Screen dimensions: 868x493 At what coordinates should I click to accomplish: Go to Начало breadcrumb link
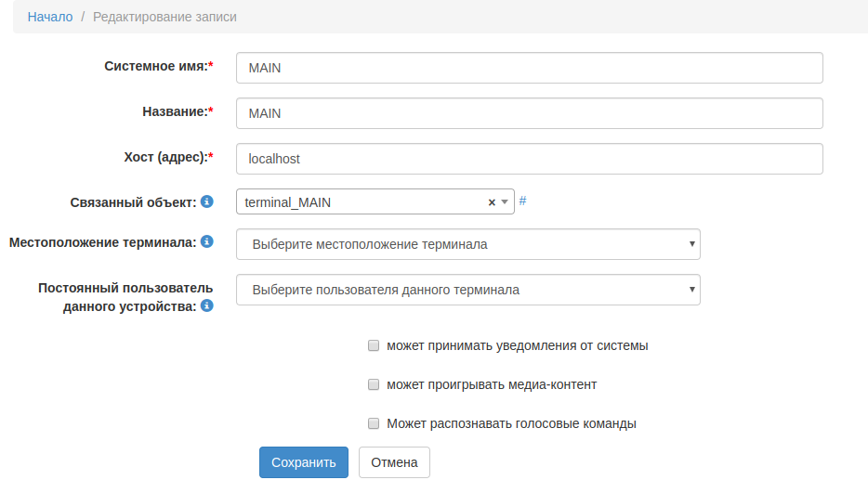(50, 17)
